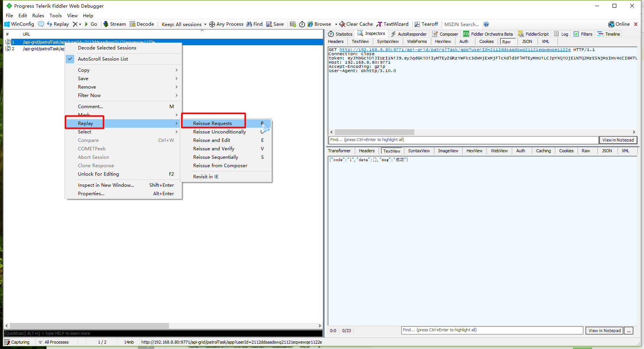644x349 pixels.
Task: Click the blue help icon after MSDN Search
Action: click(486, 24)
